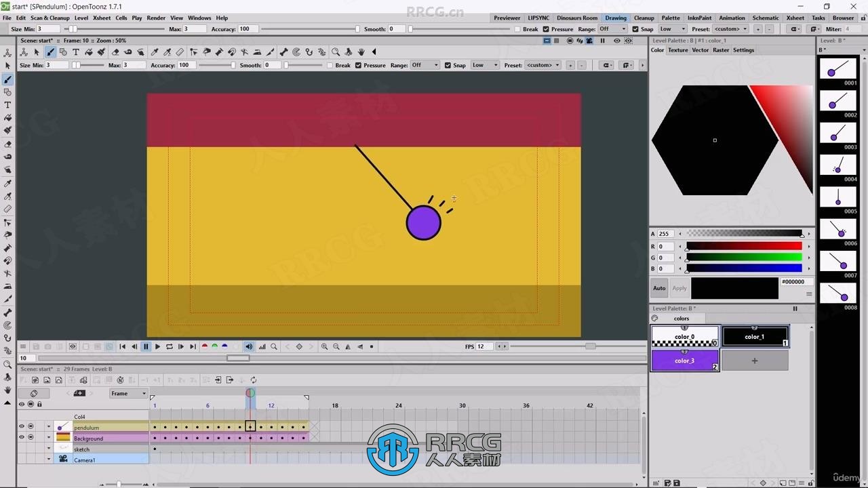Toggle the Sound button in the viewer
Viewport: 868px width, 488px height.
coord(249,346)
